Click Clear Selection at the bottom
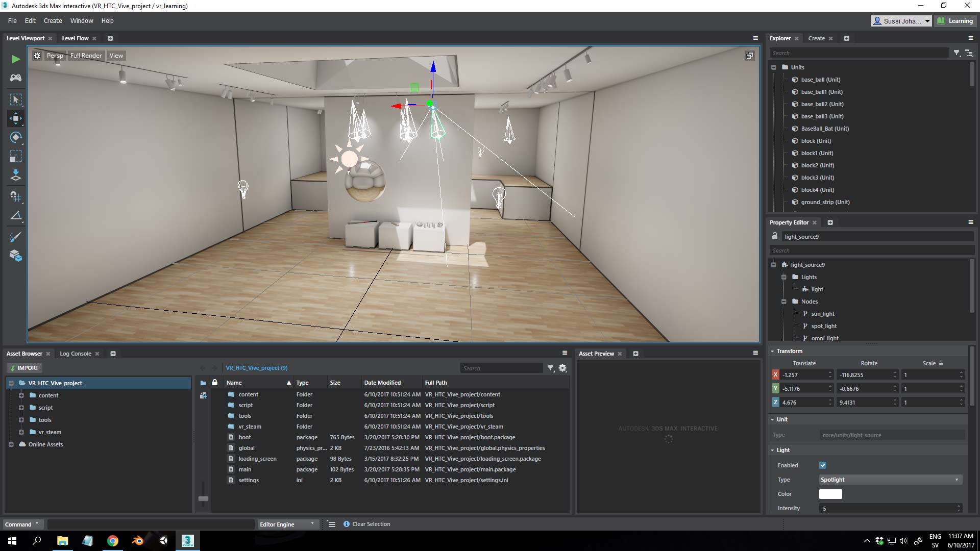 coord(371,523)
